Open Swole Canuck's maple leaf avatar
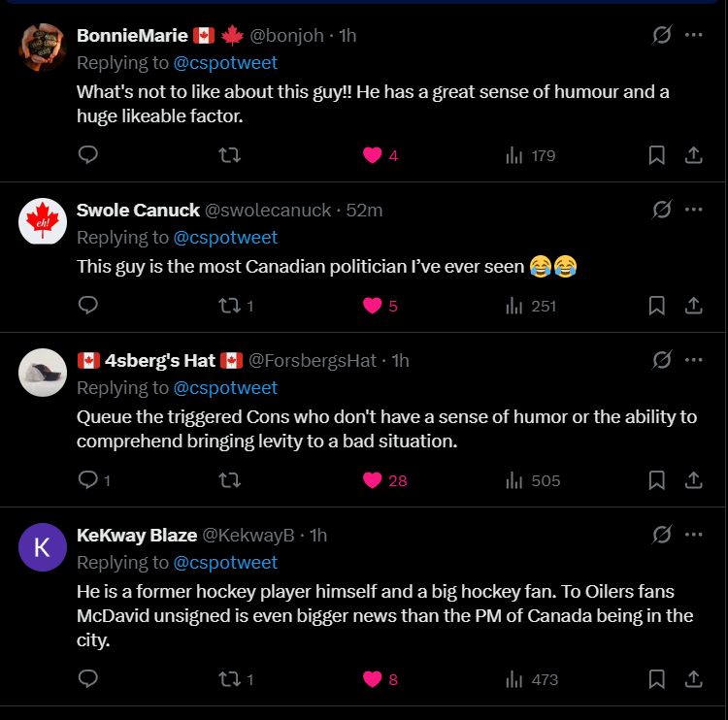Screen dimensions: 728x720 (43, 222)
